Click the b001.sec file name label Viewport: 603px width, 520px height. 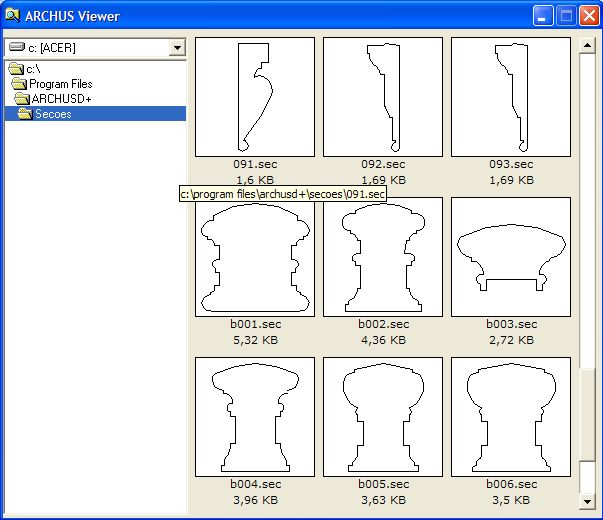coord(255,324)
